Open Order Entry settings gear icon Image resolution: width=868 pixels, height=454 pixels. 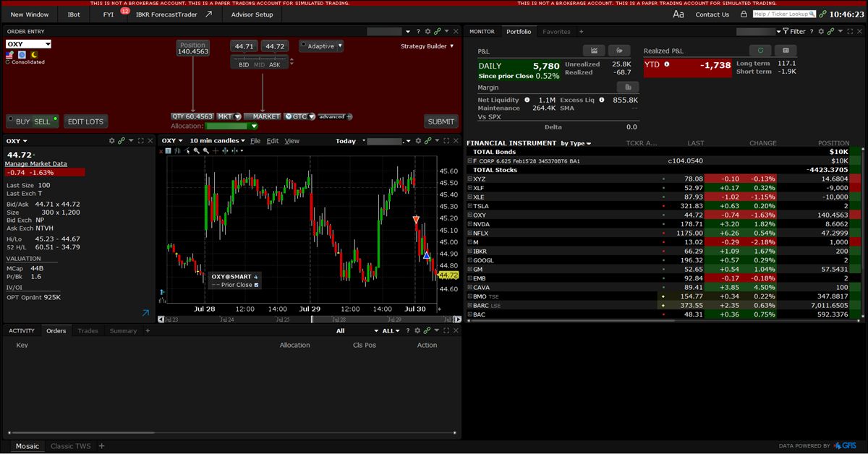click(427, 32)
